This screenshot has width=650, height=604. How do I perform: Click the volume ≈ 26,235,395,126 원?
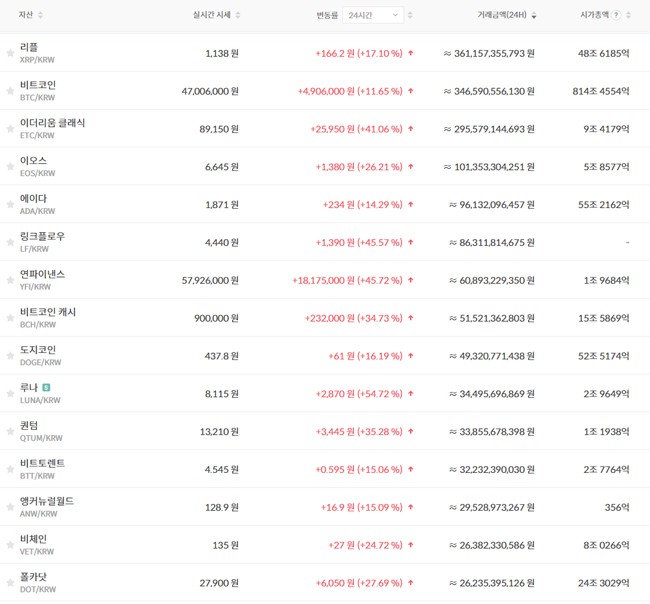click(492, 583)
